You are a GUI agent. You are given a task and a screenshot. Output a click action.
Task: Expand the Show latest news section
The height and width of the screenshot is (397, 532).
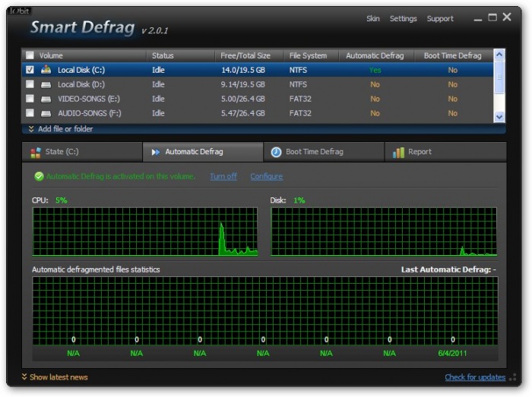(x=55, y=377)
